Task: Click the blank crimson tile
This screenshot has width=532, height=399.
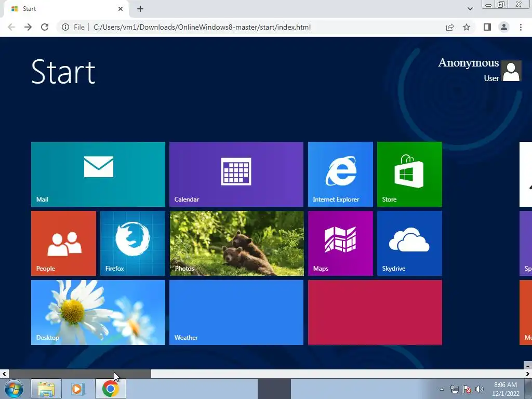Action: 375,312
